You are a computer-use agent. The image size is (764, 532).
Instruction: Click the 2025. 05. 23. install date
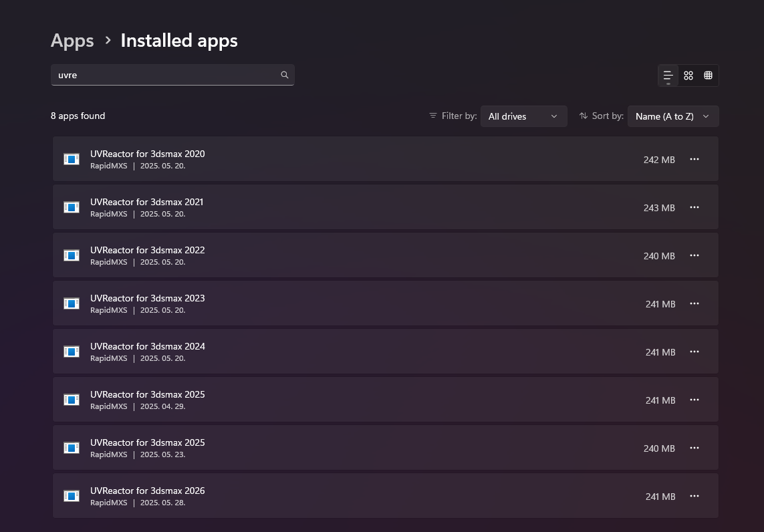click(162, 454)
